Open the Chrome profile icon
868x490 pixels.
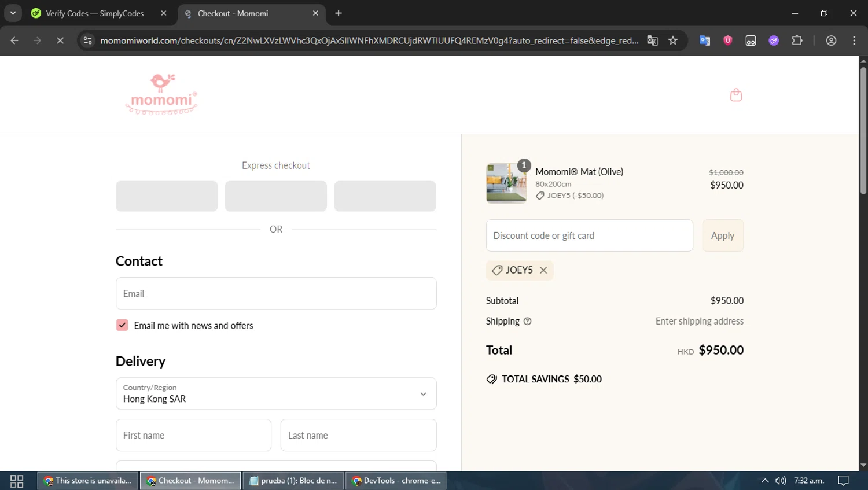tap(831, 40)
